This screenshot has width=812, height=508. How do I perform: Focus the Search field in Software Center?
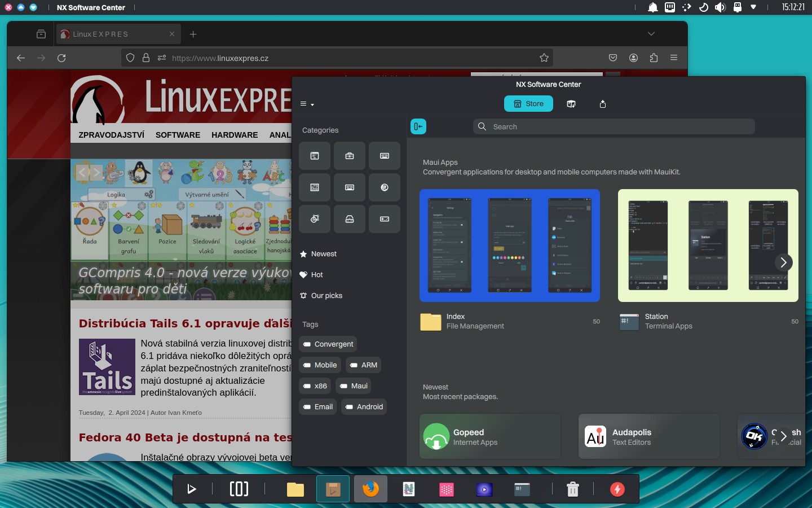(614, 126)
